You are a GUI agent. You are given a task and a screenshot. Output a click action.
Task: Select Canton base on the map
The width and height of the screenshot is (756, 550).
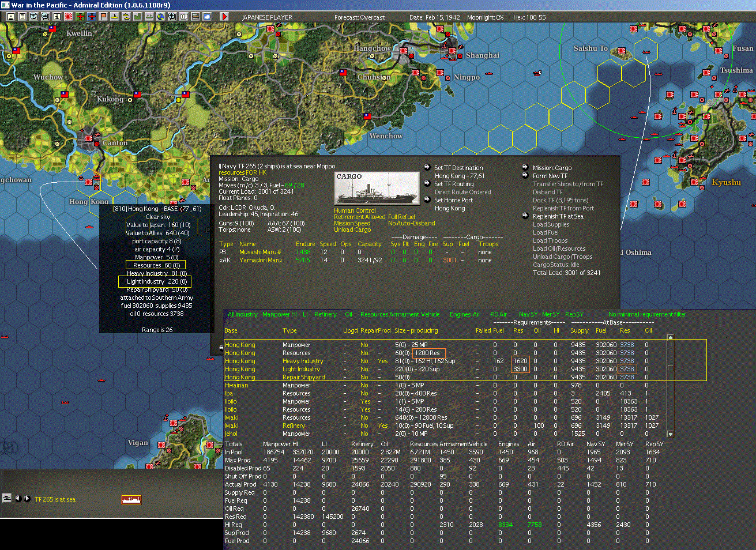(89, 138)
